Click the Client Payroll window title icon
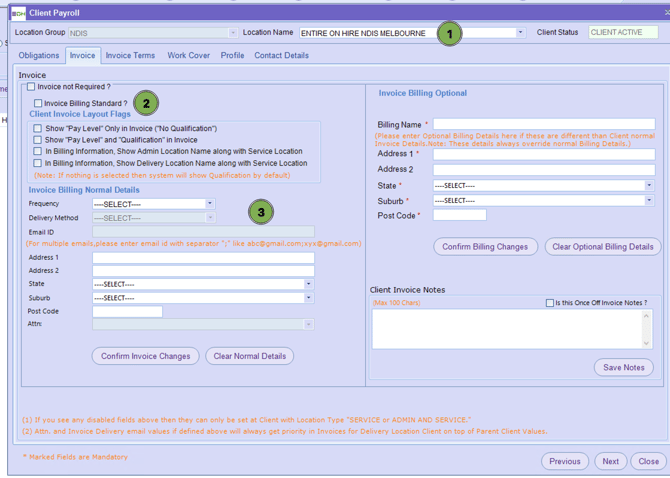 18,13
